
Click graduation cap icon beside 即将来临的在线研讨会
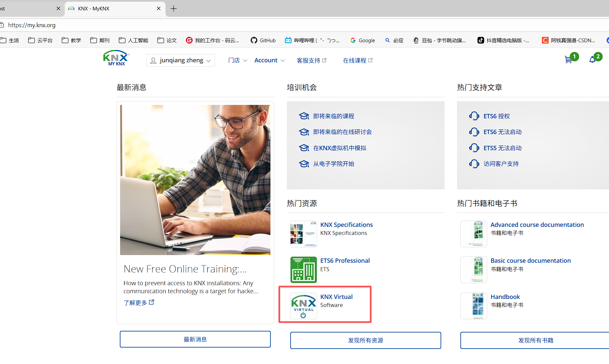304,132
